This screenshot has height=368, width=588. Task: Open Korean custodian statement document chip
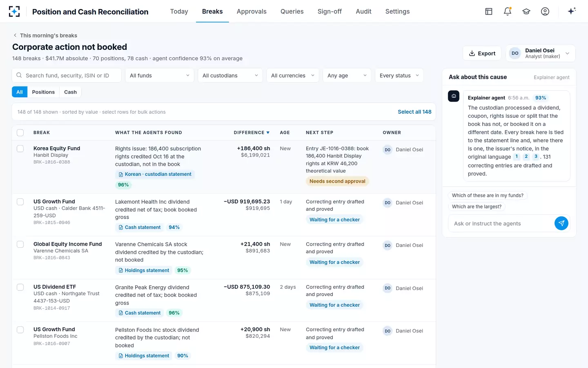tap(155, 174)
